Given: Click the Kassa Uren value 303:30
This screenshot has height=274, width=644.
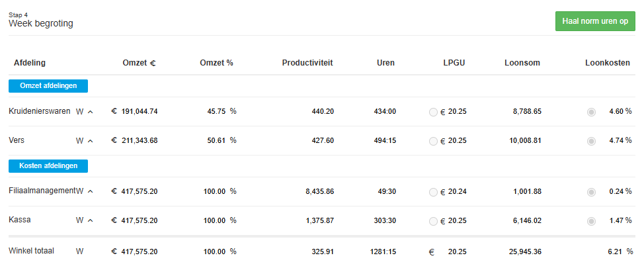Looking at the screenshot, I should [x=385, y=220].
